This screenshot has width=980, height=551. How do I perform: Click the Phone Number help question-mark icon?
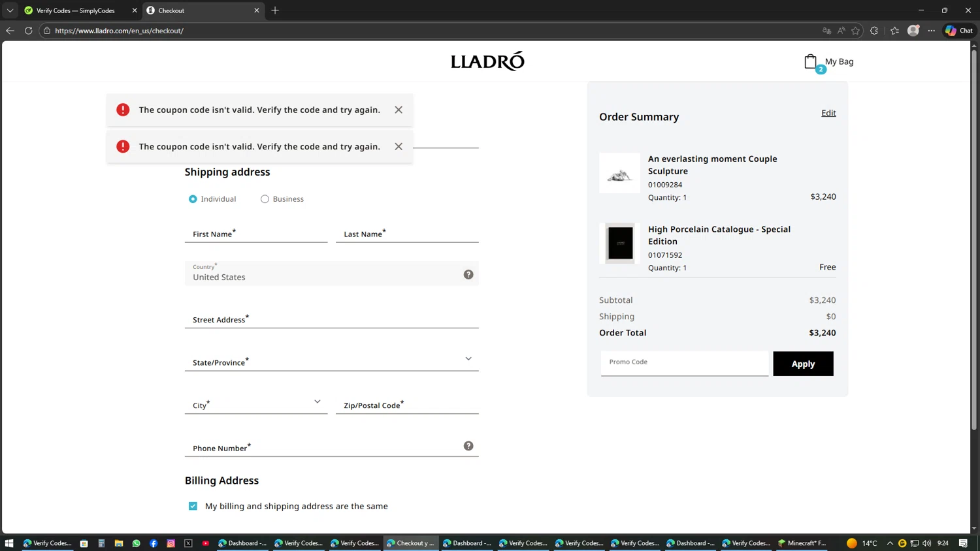468,446
